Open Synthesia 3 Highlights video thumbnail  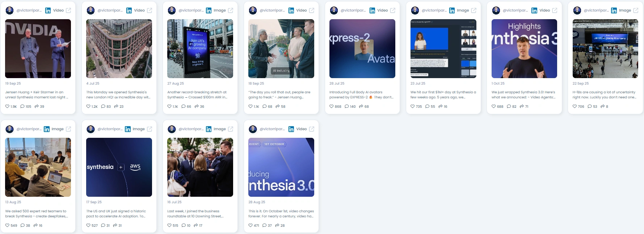coord(524,48)
